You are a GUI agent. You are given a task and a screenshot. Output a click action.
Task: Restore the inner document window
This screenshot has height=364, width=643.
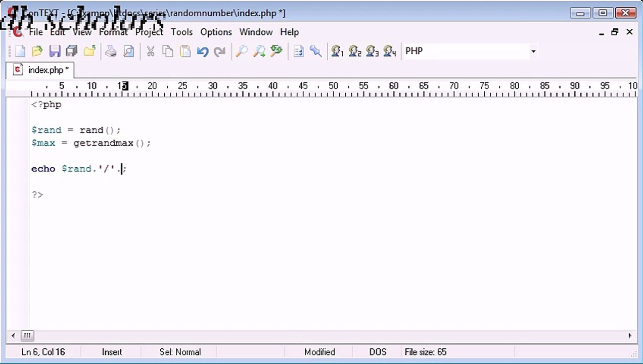pos(615,32)
